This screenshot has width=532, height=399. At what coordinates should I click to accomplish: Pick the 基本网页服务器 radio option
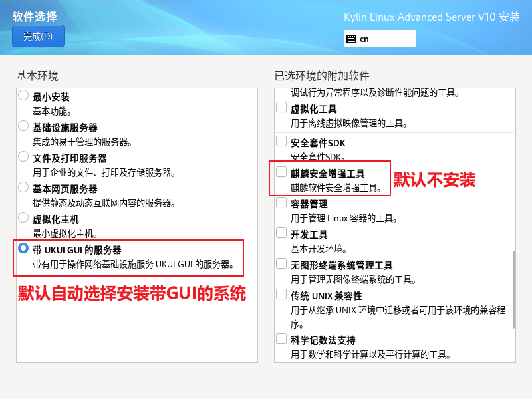(x=23, y=188)
